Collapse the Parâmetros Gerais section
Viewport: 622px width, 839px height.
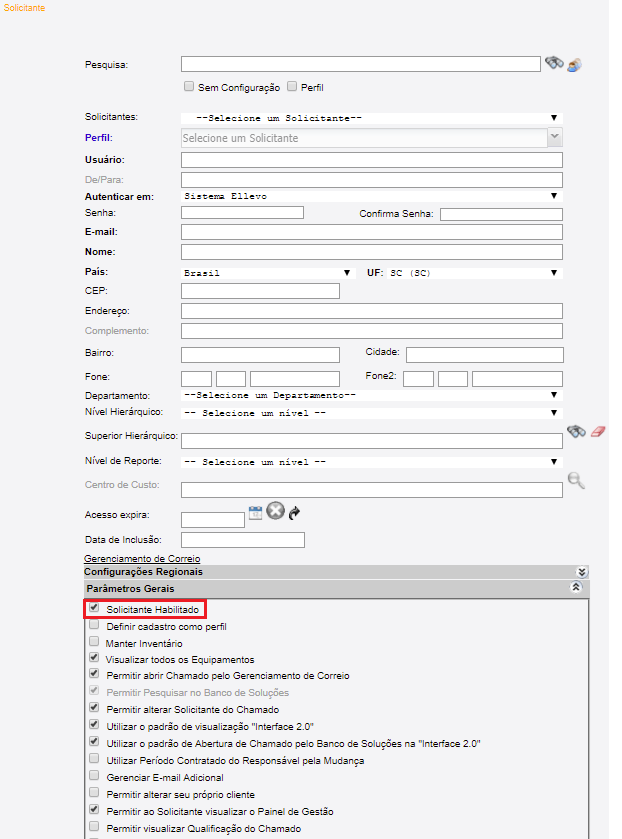(576, 587)
